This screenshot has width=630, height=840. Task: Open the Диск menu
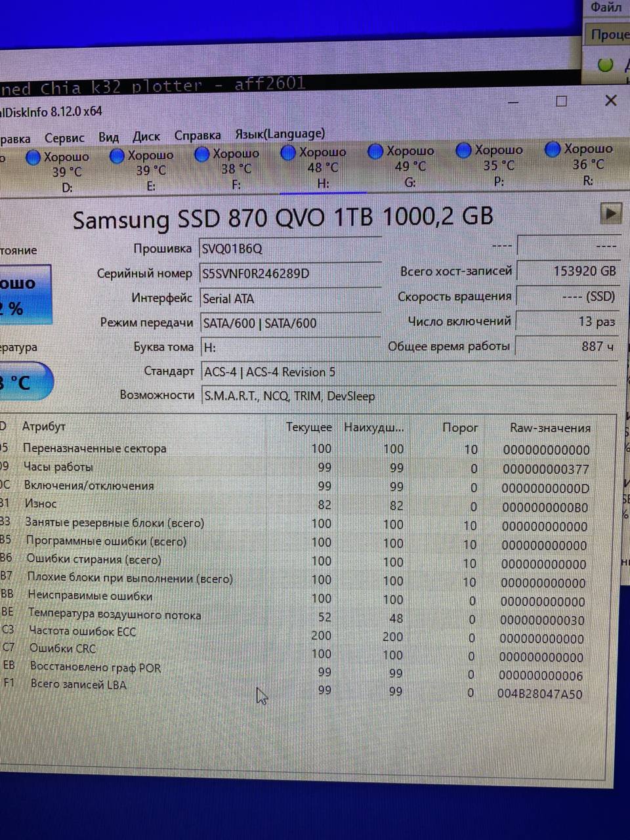click(146, 136)
